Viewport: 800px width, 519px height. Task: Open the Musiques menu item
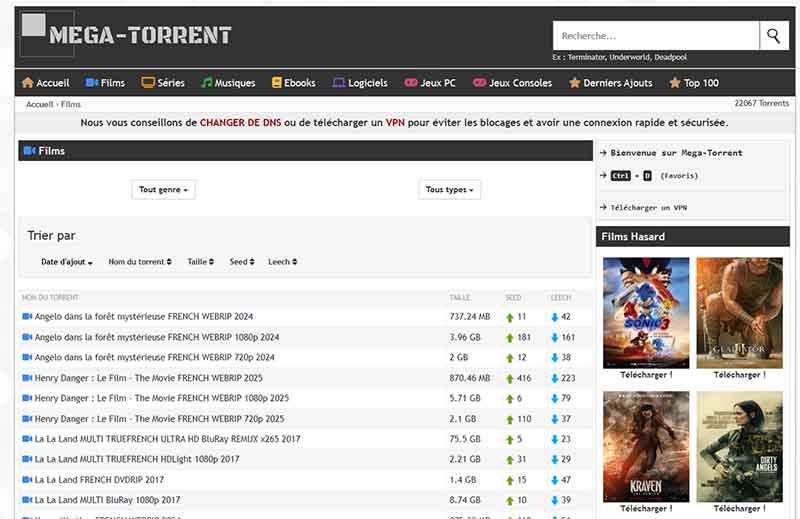[x=228, y=83]
